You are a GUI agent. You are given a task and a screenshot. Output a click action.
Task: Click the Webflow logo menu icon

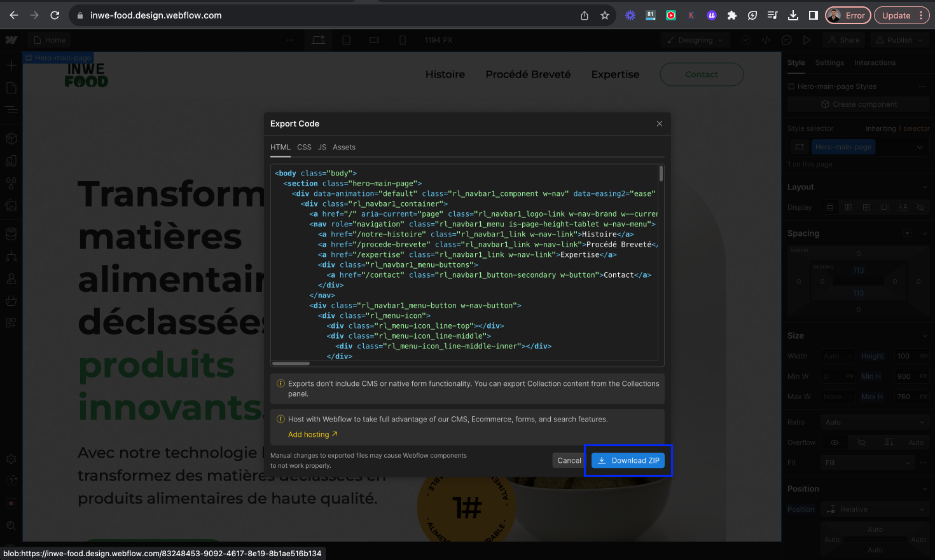click(x=11, y=40)
